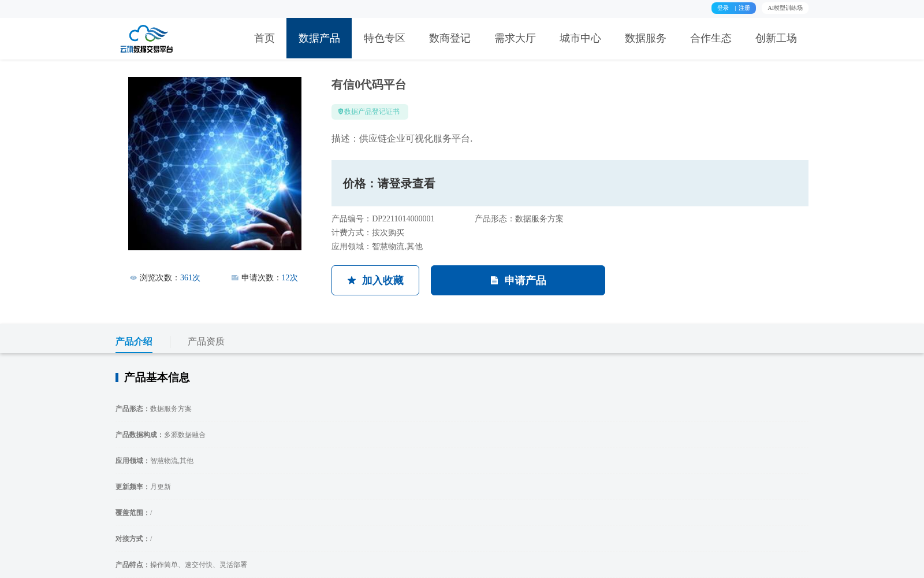Select the 有信0代码平台 product title
The image size is (924, 578).
tap(369, 85)
